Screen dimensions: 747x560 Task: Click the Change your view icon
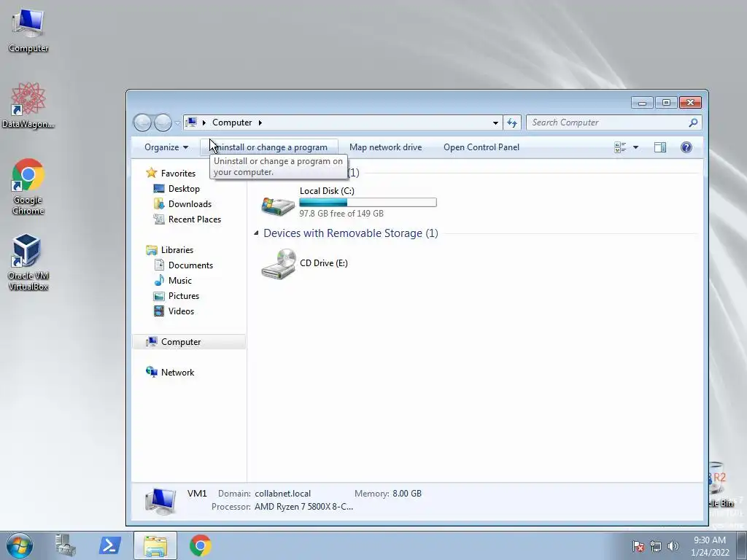click(x=620, y=147)
